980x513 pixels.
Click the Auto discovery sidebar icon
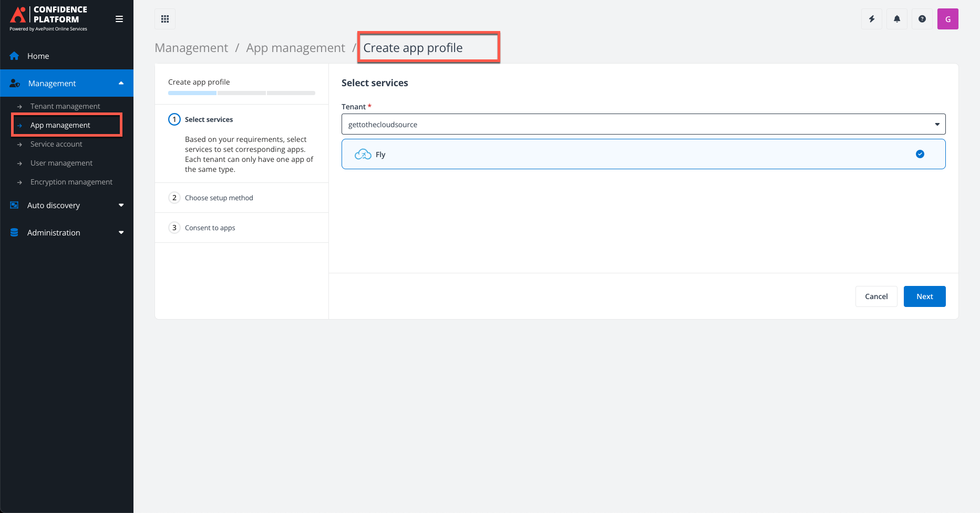(14, 205)
